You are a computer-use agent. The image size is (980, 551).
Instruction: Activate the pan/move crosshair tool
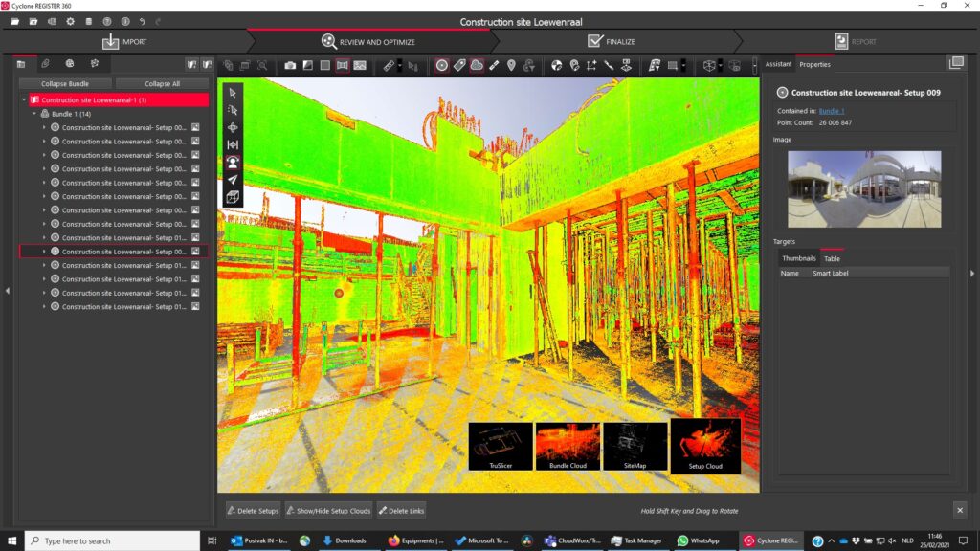[x=233, y=127]
